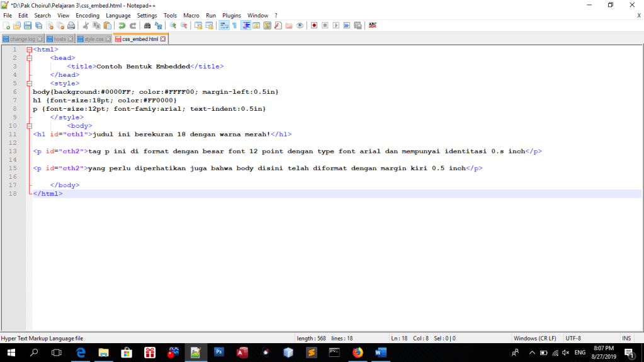Click the INS insert mode indicator
644x362 pixels.
626,338
